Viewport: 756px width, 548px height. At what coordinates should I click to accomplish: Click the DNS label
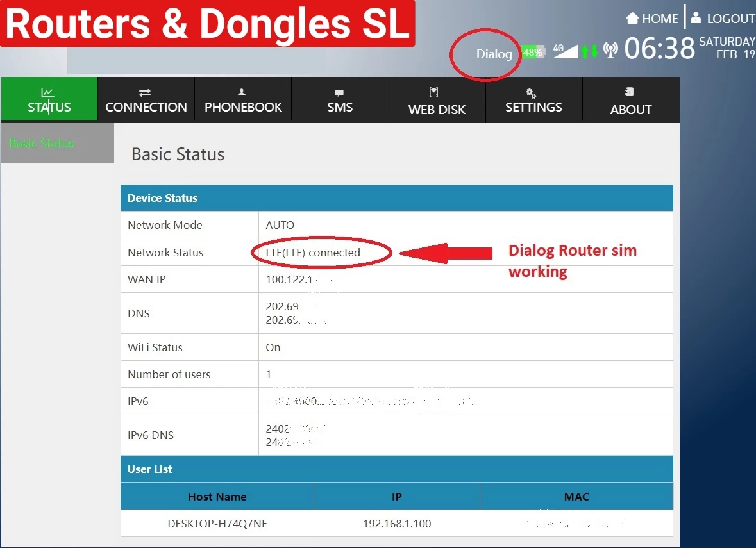(x=139, y=313)
